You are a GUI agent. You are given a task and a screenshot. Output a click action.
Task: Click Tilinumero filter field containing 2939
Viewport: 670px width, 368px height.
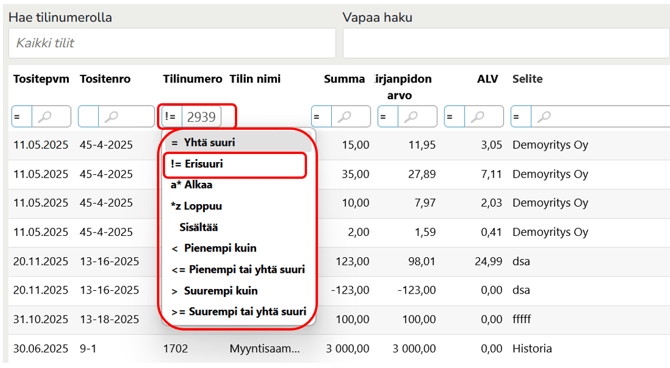(202, 117)
